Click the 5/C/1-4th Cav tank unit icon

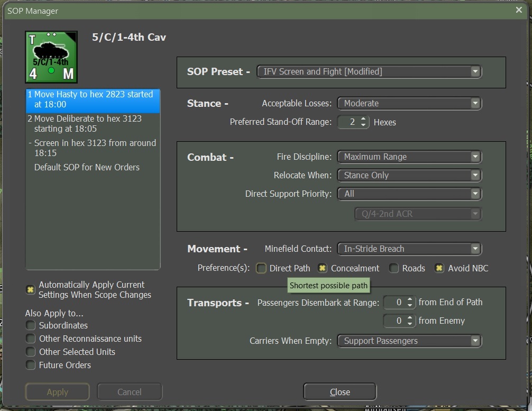(x=51, y=57)
